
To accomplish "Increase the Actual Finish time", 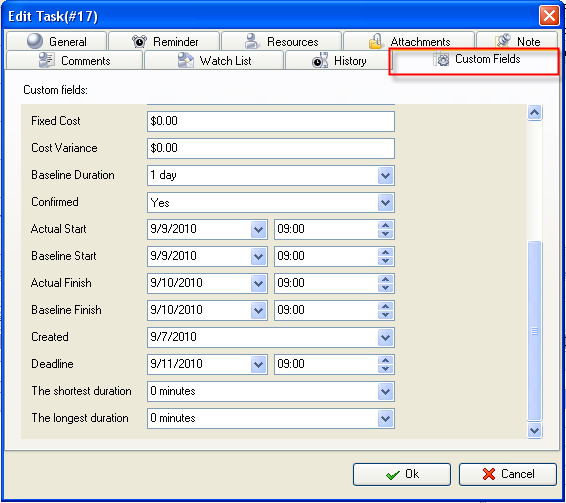I will [386, 279].
